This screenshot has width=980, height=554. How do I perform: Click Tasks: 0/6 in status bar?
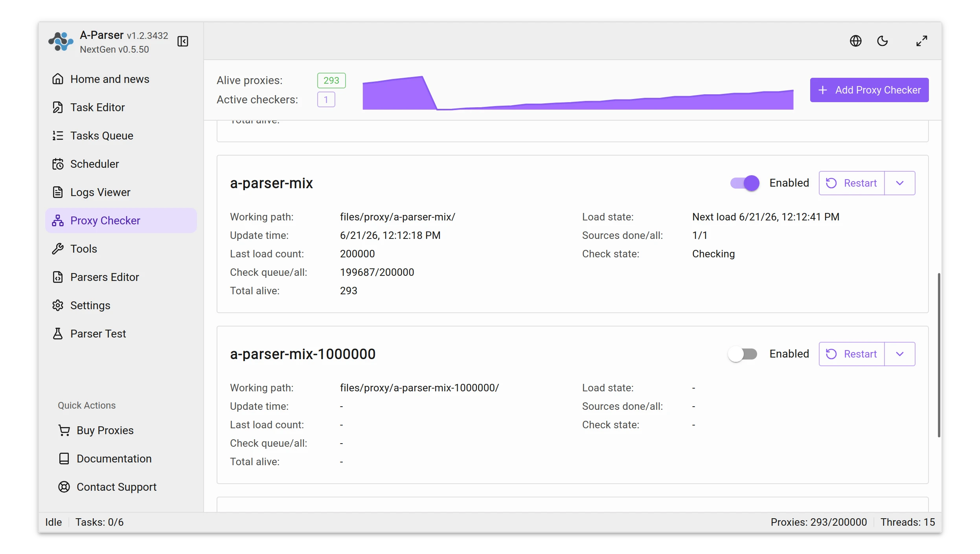tap(99, 522)
